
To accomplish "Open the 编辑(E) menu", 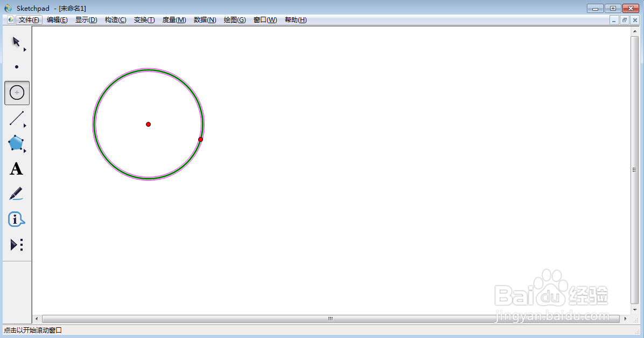I will 57,20.
